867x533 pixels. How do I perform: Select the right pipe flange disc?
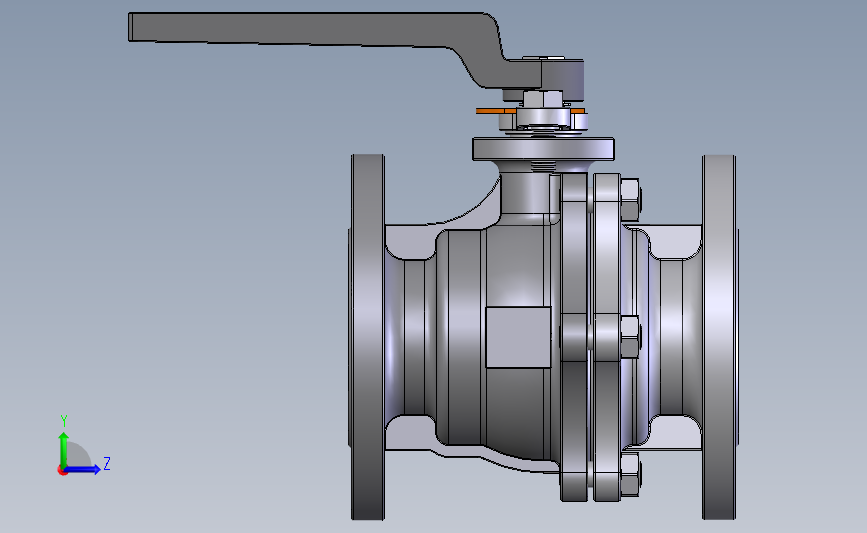click(x=719, y=337)
